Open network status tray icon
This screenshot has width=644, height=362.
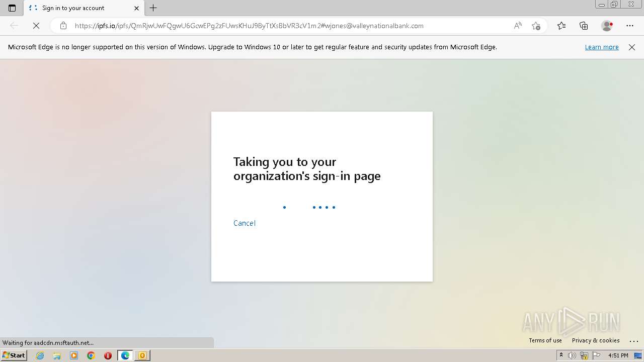[584, 355]
